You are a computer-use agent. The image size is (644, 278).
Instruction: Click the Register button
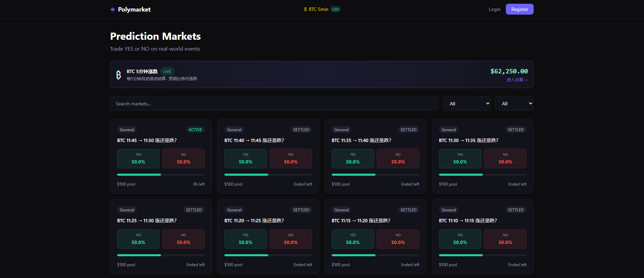click(x=519, y=9)
